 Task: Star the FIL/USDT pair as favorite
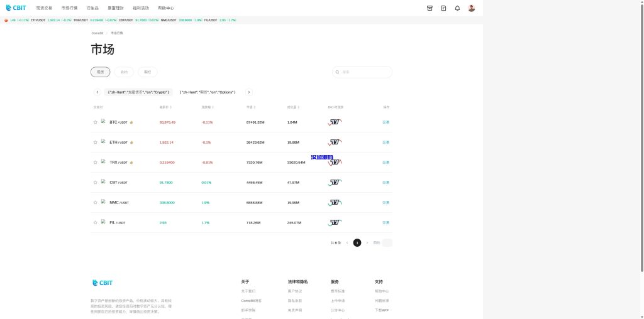(x=96, y=223)
